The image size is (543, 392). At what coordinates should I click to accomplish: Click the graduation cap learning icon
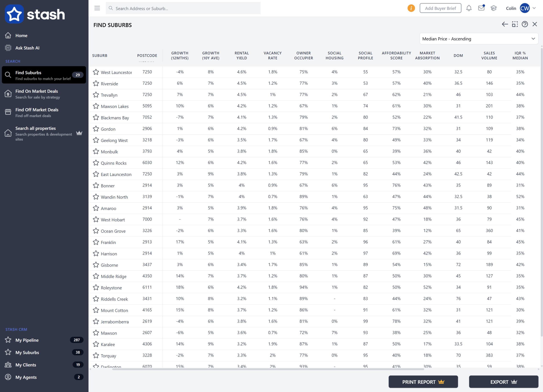pos(493,8)
